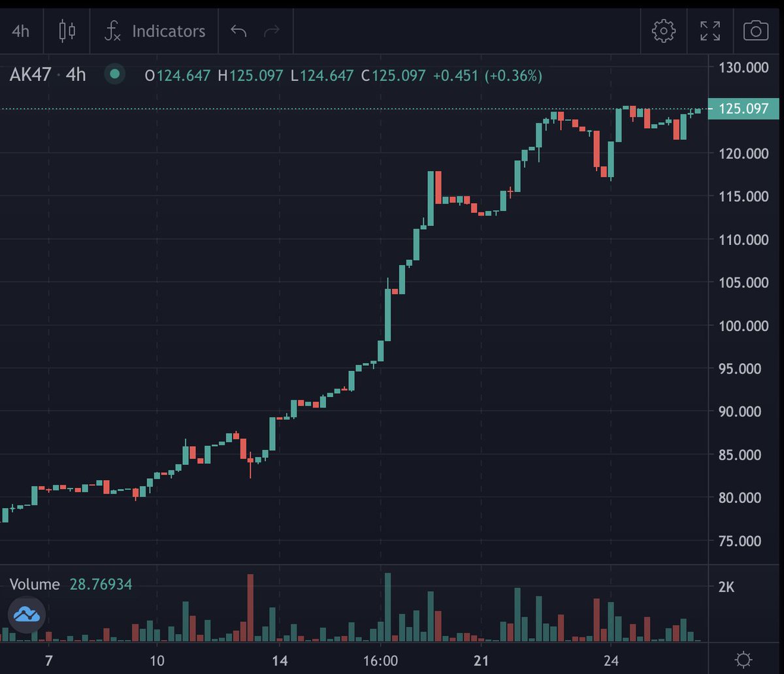Open the axis settings gear at bottom right

[x=742, y=659]
